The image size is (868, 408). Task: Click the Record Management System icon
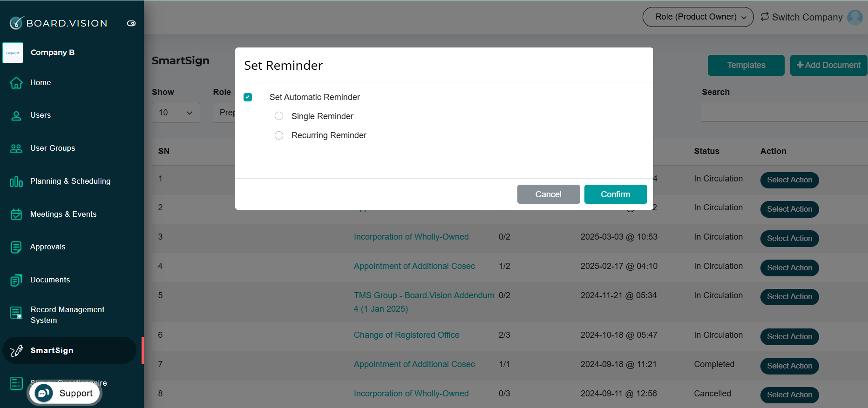[x=16, y=313]
